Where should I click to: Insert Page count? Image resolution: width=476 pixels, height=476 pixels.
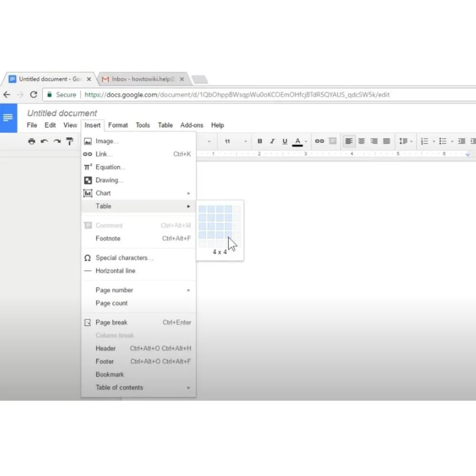[x=139, y=303]
